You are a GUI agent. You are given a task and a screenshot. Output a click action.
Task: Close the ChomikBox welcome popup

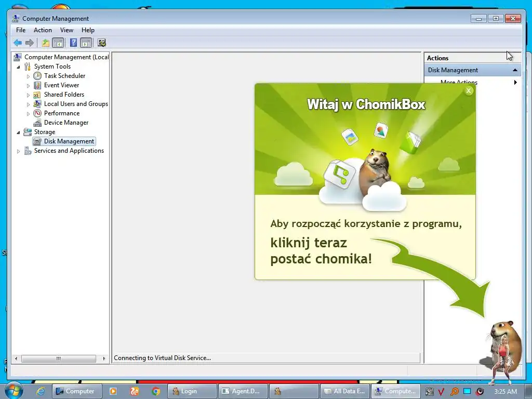tap(469, 90)
